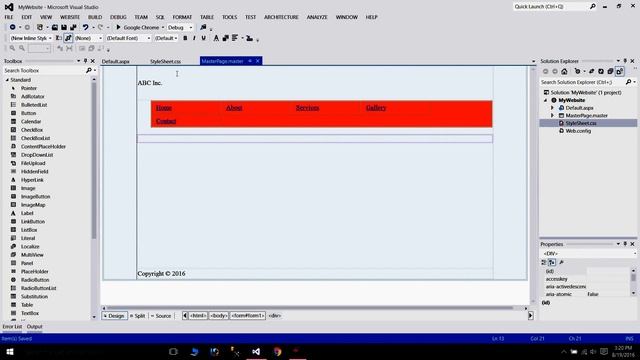This screenshot has height=360, width=640.
Task: Click the highlighted Preview Selected Items icon
Action: click(x=620, y=71)
